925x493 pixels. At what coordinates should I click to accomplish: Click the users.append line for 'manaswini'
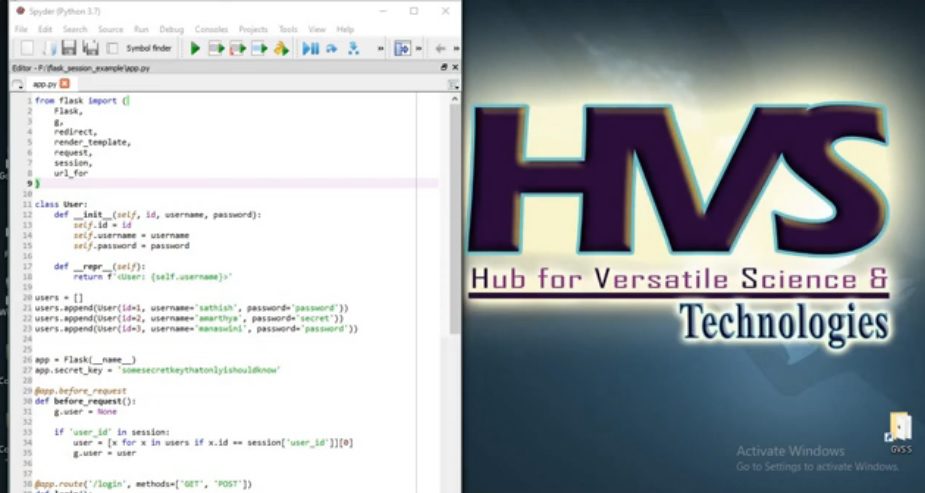(x=196, y=328)
